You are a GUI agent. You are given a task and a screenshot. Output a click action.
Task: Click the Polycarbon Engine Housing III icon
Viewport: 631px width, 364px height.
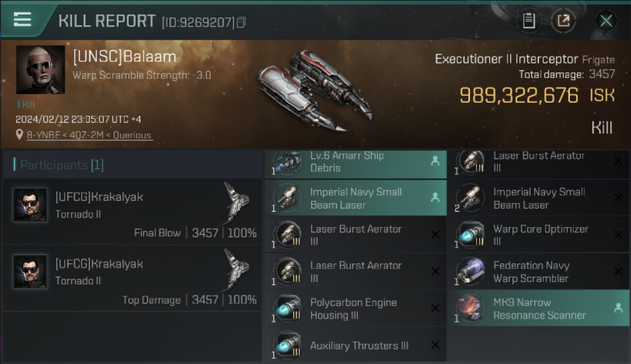pos(287,309)
